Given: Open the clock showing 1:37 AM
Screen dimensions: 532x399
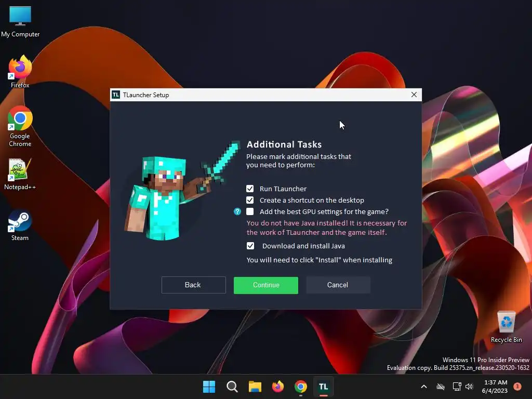Looking at the screenshot, I should (495, 387).
